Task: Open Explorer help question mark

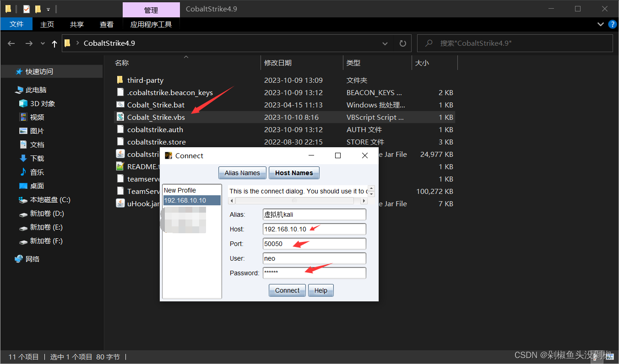Action: click(x=612, y=24)
